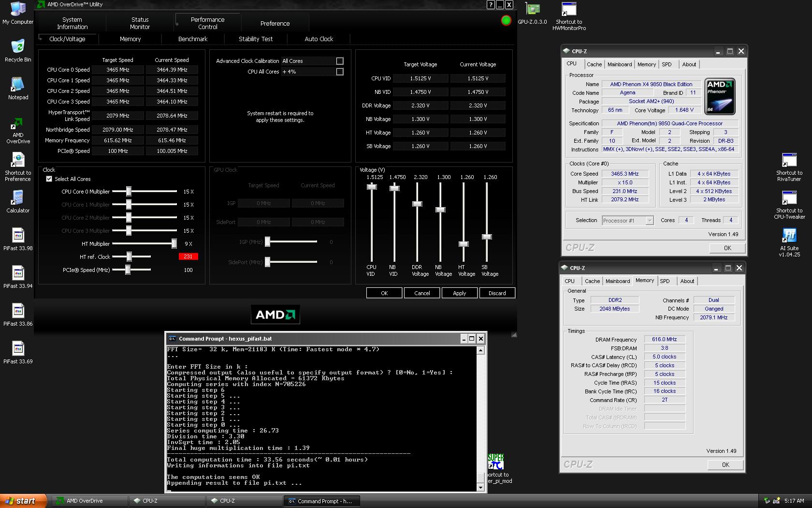Click OK in the bottom CPU-Z Memory window
The width and height of the screenshot is (812, 508).
click(725, 464)
